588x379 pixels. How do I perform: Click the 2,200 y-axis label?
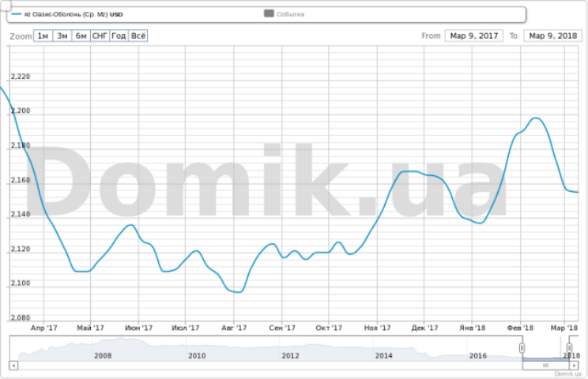tap(21, 111)
